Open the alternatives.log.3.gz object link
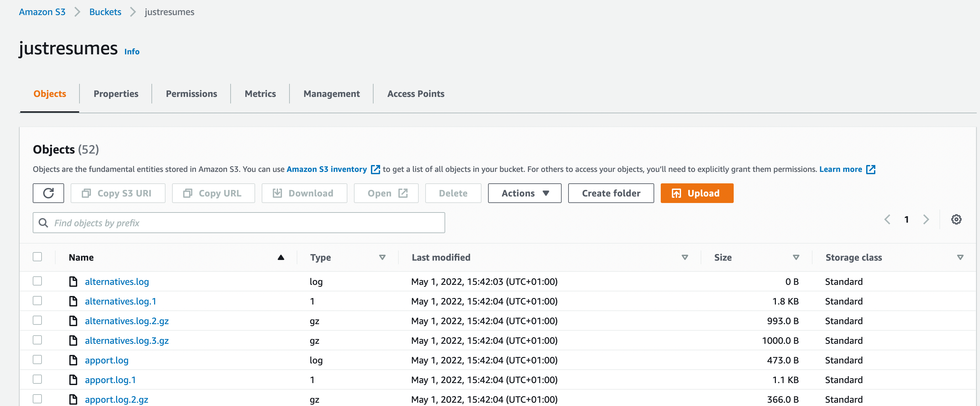The height and width of the screenshot is (406, 980). 127,341
